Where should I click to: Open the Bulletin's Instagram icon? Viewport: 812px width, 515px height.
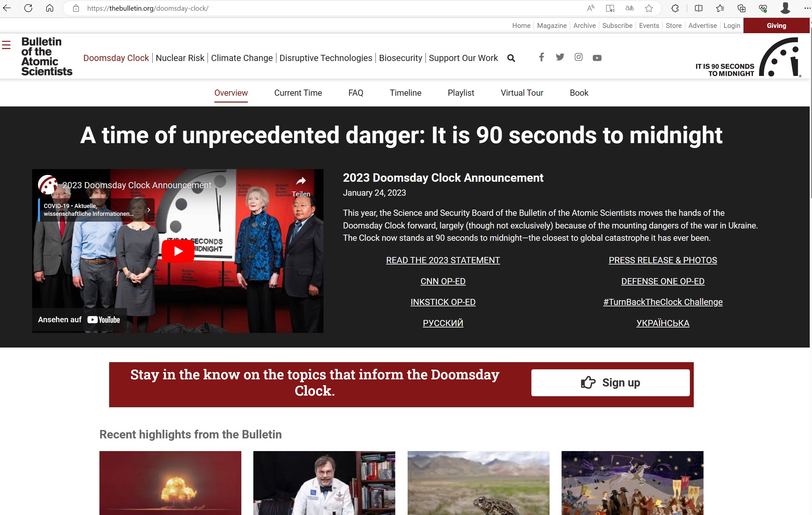(x=578, y=57)
